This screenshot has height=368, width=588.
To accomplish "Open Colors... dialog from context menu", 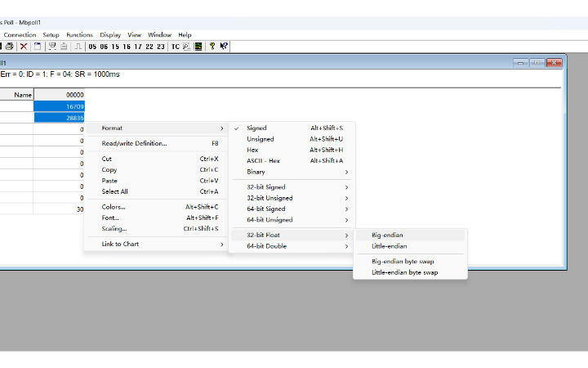I will (156, 207).
